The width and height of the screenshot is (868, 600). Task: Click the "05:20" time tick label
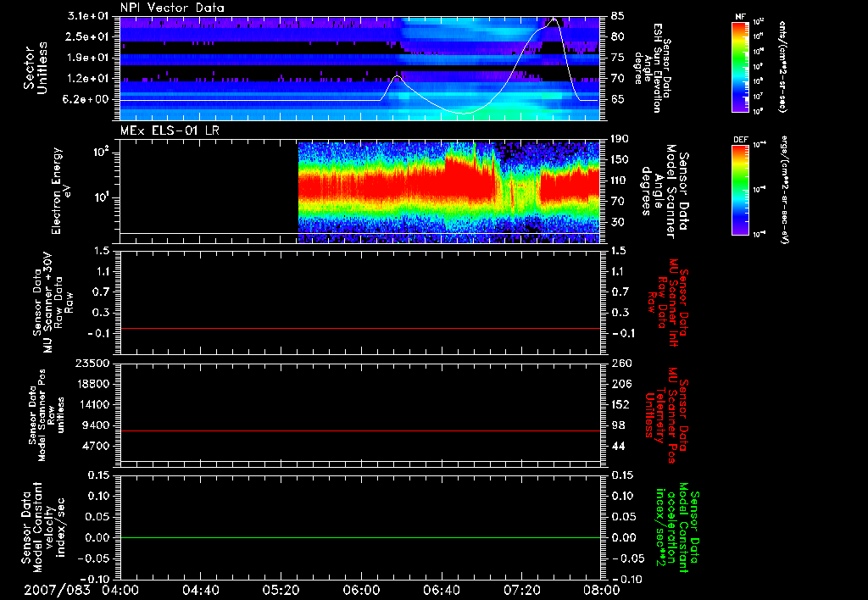coord(281,590)
